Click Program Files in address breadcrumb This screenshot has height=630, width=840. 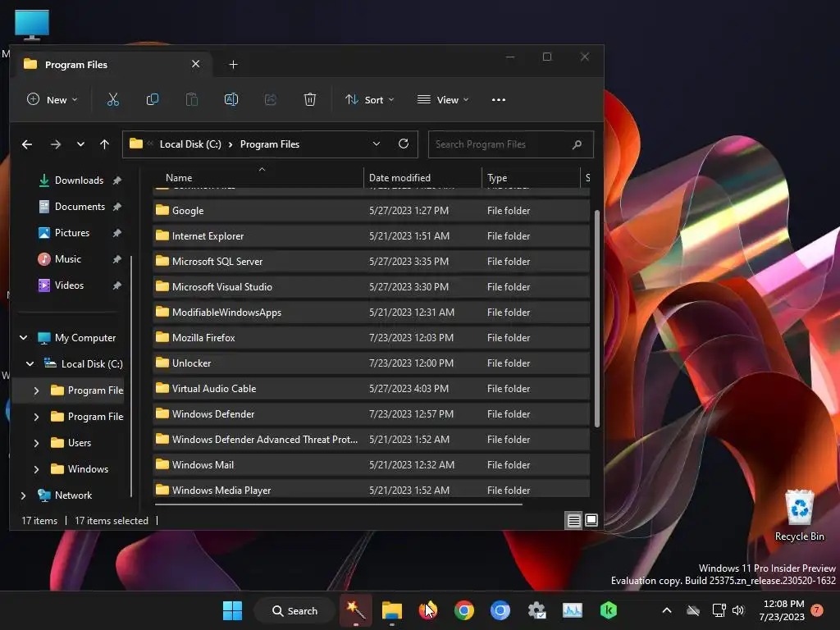[x=269, y=144]
